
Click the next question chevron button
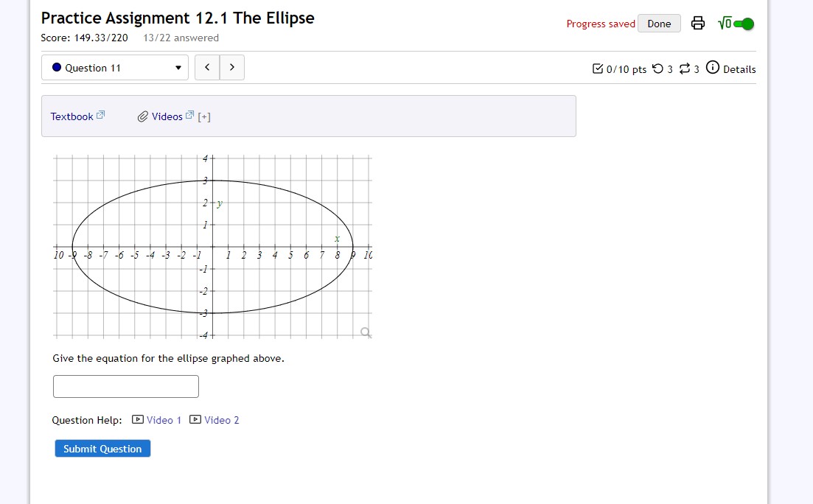[231, 66]
